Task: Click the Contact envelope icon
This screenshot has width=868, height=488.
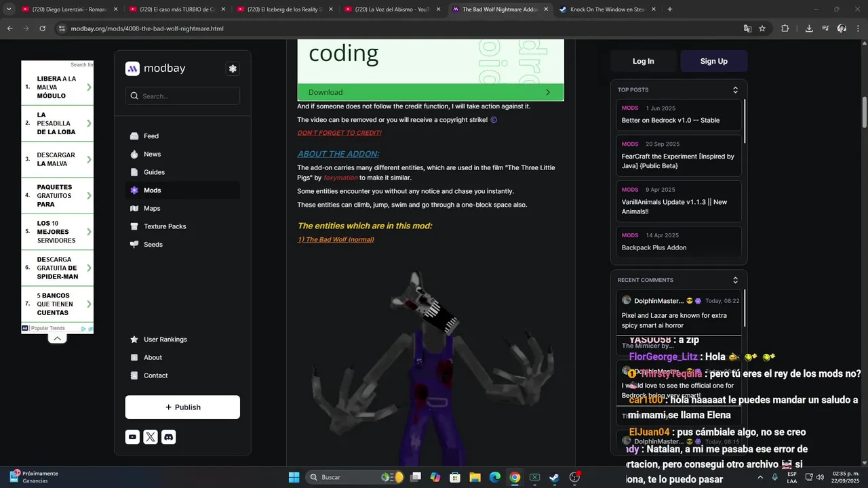Action: point(134,375)
